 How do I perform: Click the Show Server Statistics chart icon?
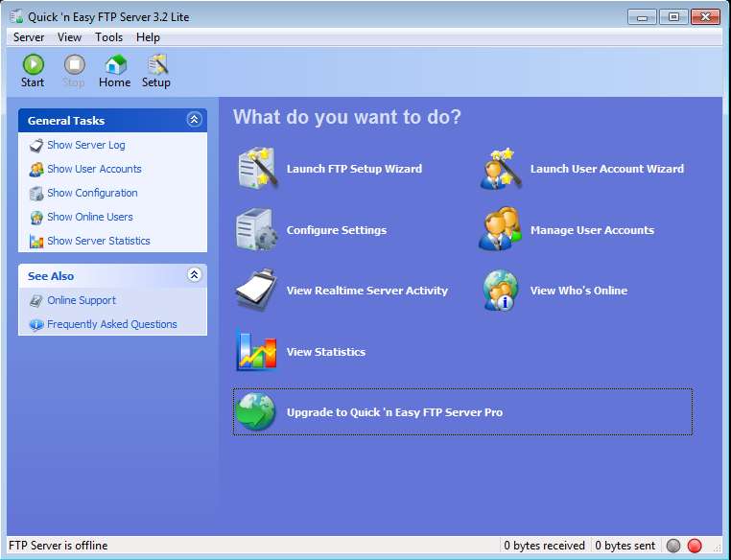(x=35, y=242)
